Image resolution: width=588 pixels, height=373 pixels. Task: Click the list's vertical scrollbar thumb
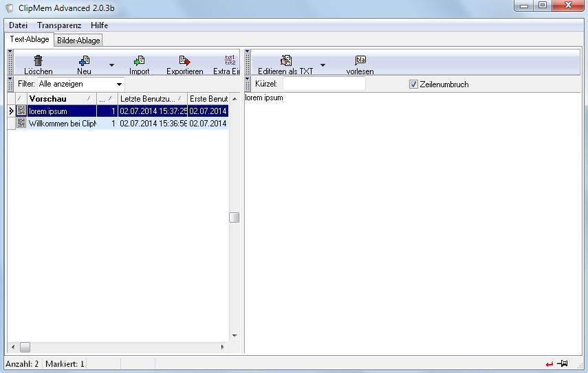pyautogui.click(x=234, y=217)
